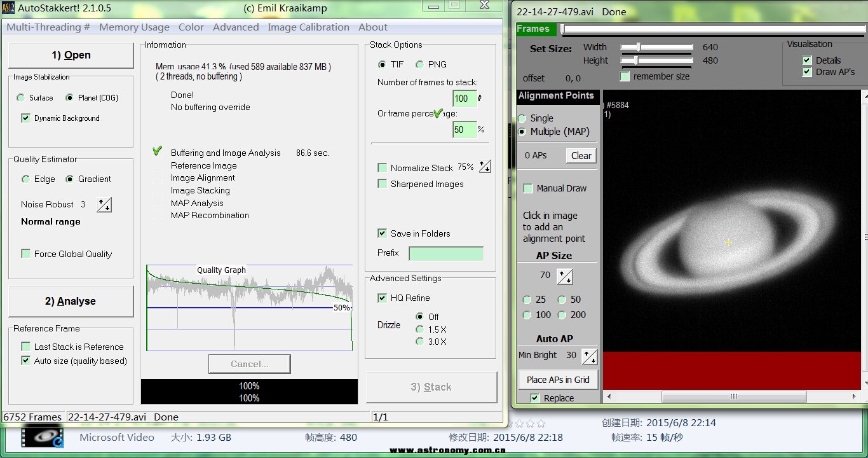
Task: Toggle Auto size (quality based) checkbox
Action: click(x=26, y=361)
